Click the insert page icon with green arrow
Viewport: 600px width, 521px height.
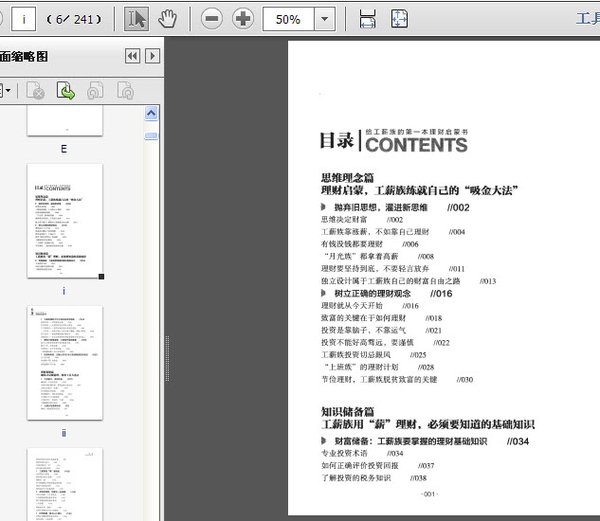66,91
